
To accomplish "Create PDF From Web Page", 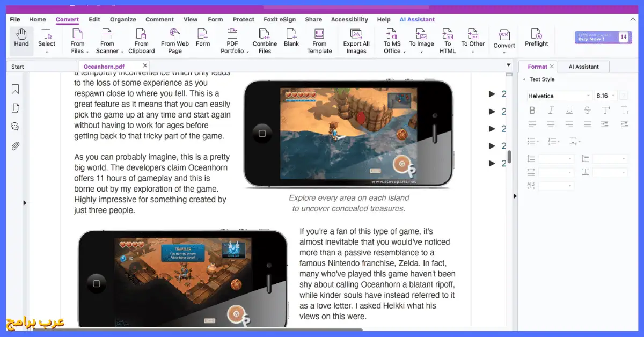I will point(175,41).
